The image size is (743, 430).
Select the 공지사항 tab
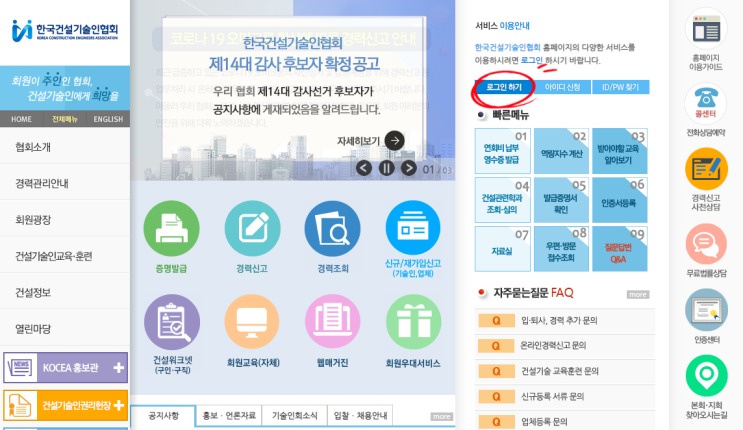point(163,416)
